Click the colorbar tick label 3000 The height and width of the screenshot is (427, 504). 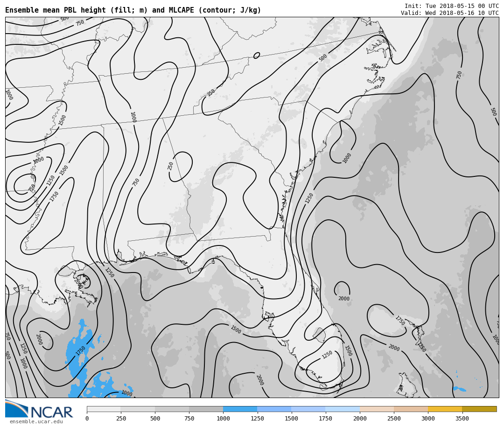click(x=428, y=418)
